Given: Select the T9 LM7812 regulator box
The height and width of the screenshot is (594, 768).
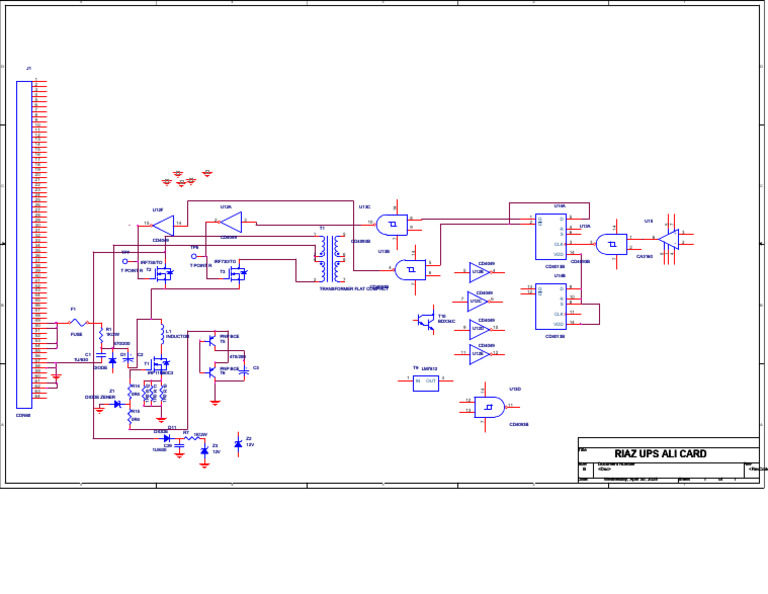Looking at the screenshot, I should point(426,383).
